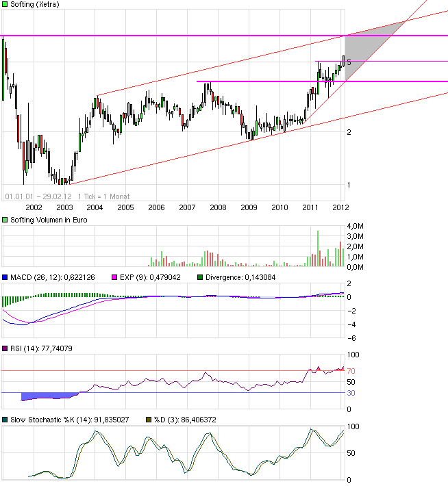The height and width of the screenshot is (486, 448).
Task: Click the MACD axis label -6
Action: pyautogui.click(x=351, y=338)
